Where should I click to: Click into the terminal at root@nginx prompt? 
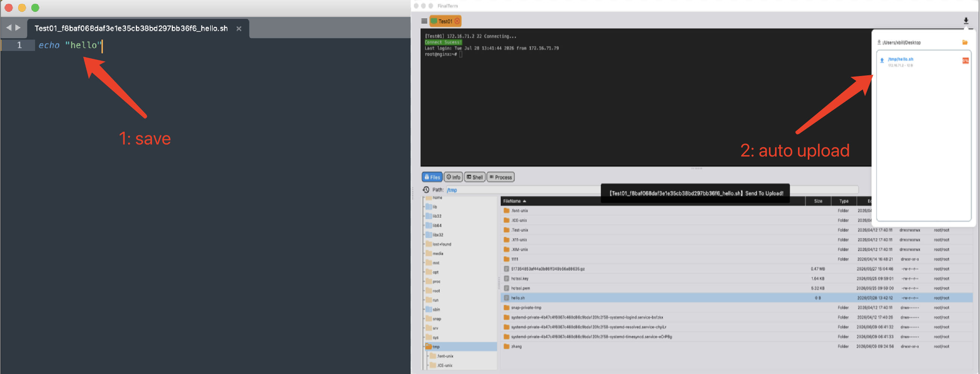(x=461, y=55)
